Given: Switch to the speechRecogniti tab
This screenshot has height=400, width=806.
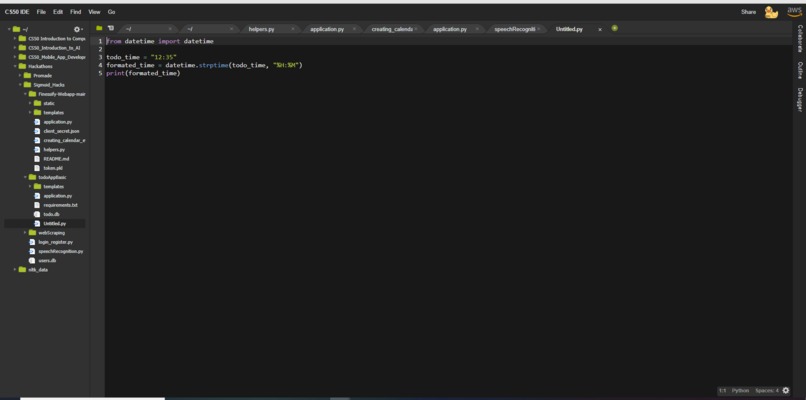Looking at the screenshot, I should click(x=515, y=29).
